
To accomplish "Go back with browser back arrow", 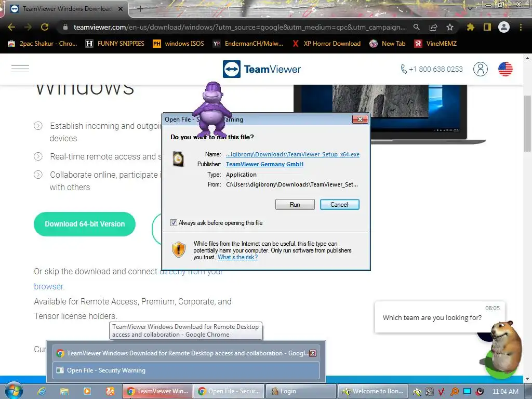I will pyautogui.click(x=11, y=27).
